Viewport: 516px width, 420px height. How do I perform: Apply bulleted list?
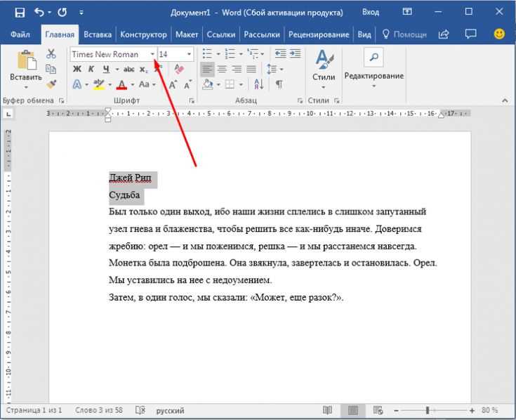207,53
